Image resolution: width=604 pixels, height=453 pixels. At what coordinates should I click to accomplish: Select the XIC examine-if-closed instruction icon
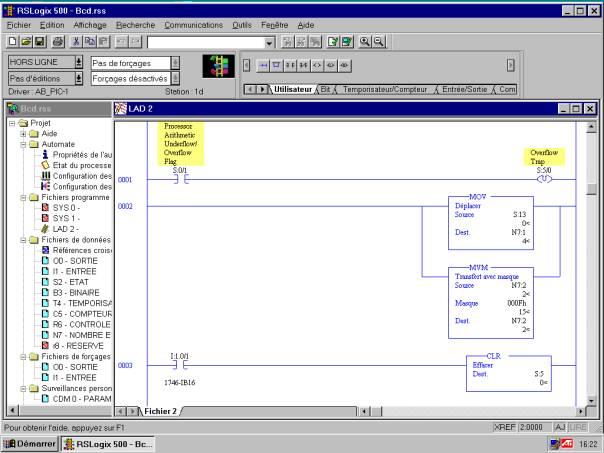(290, 65)
